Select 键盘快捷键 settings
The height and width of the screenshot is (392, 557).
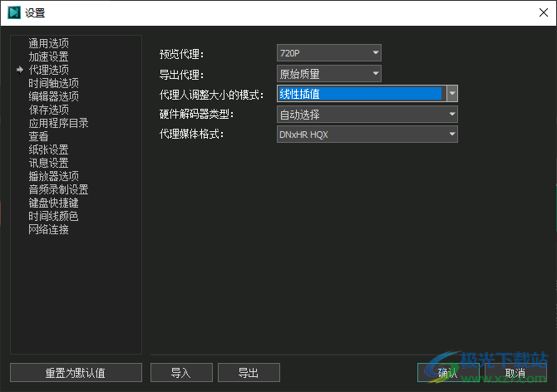54,203
